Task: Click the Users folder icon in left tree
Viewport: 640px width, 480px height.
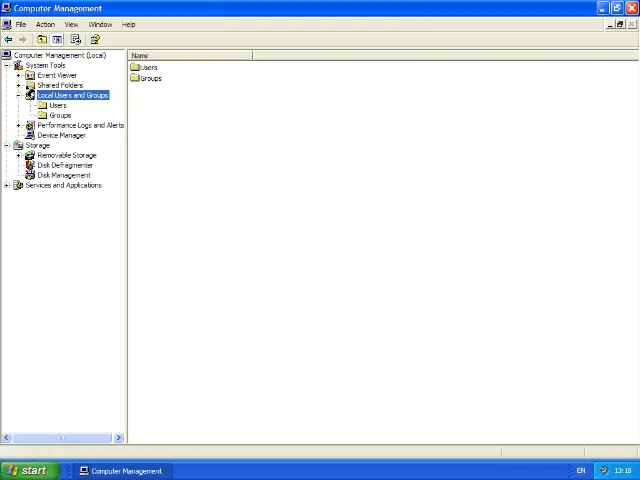Action: point(42,105)
